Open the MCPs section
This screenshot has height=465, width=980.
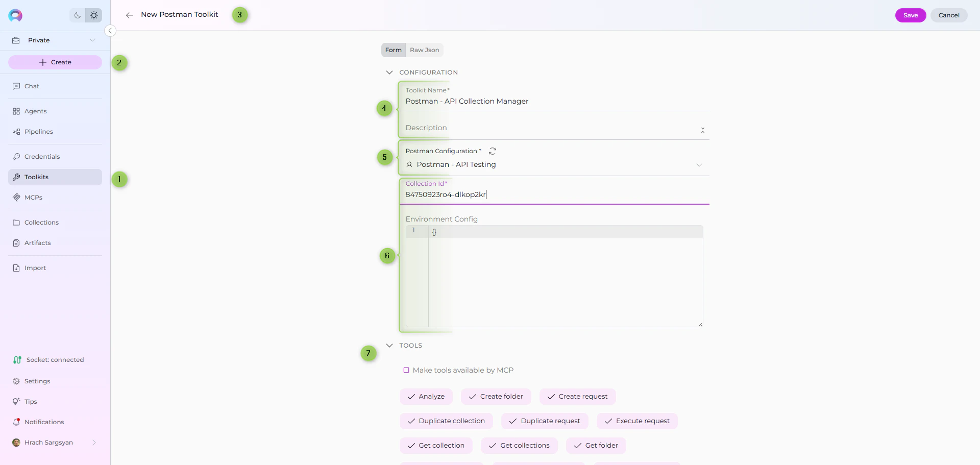coord(34,197)
